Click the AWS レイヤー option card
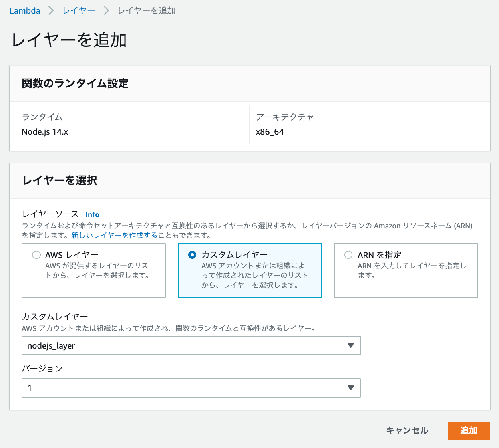This screenshot has width=499, height=448. (x=93, y=270)
